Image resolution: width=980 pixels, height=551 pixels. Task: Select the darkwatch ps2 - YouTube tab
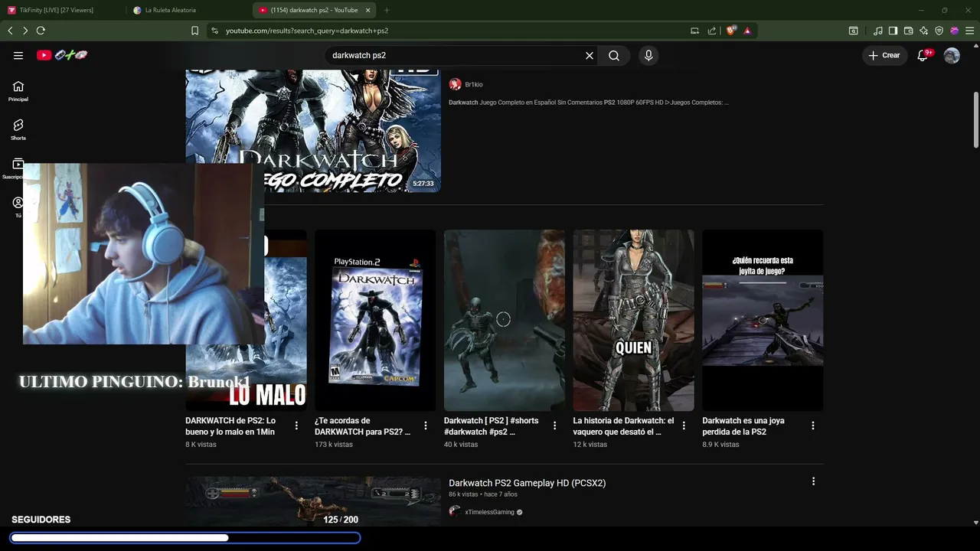[x=314, y=10]
